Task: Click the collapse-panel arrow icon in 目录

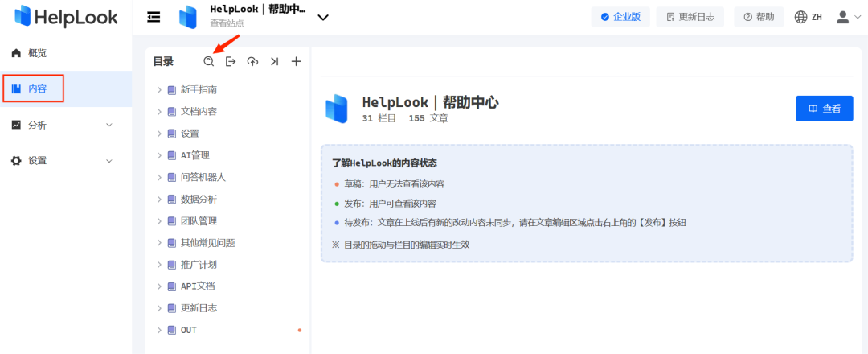Action: [274, 61]
